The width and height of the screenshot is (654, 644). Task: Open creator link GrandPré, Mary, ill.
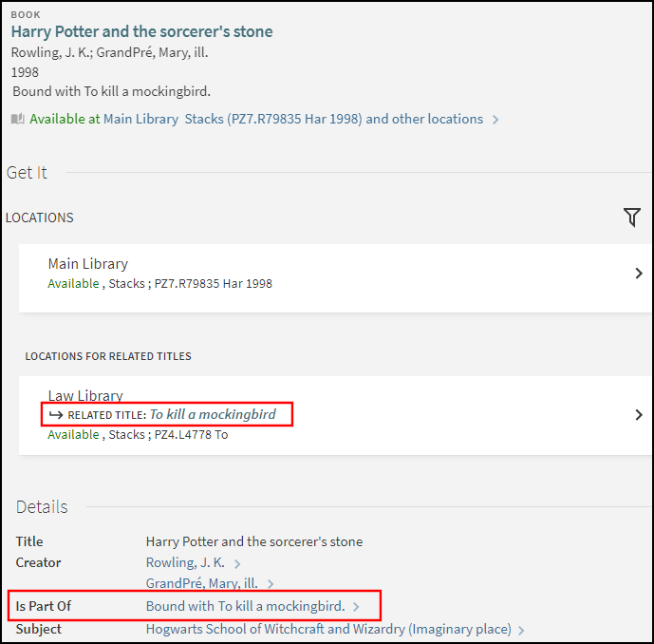point(201,583)
